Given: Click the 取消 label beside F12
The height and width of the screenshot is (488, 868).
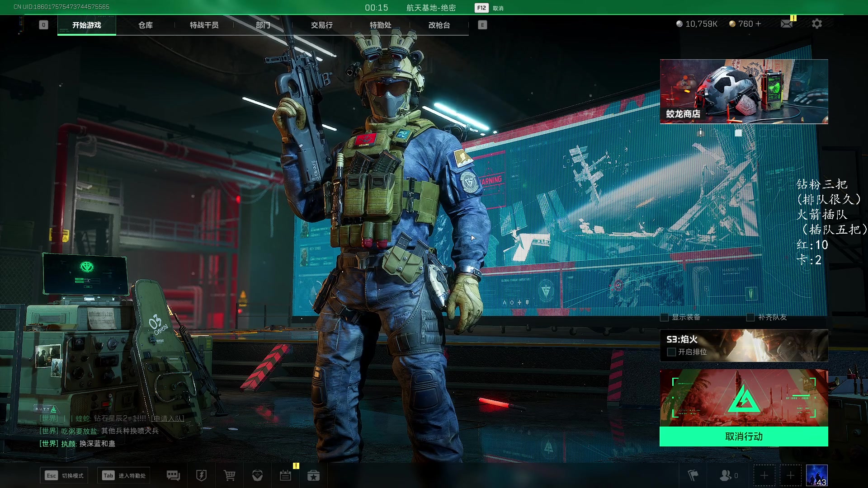Looking at the screenshot, I should coord(498,8).
